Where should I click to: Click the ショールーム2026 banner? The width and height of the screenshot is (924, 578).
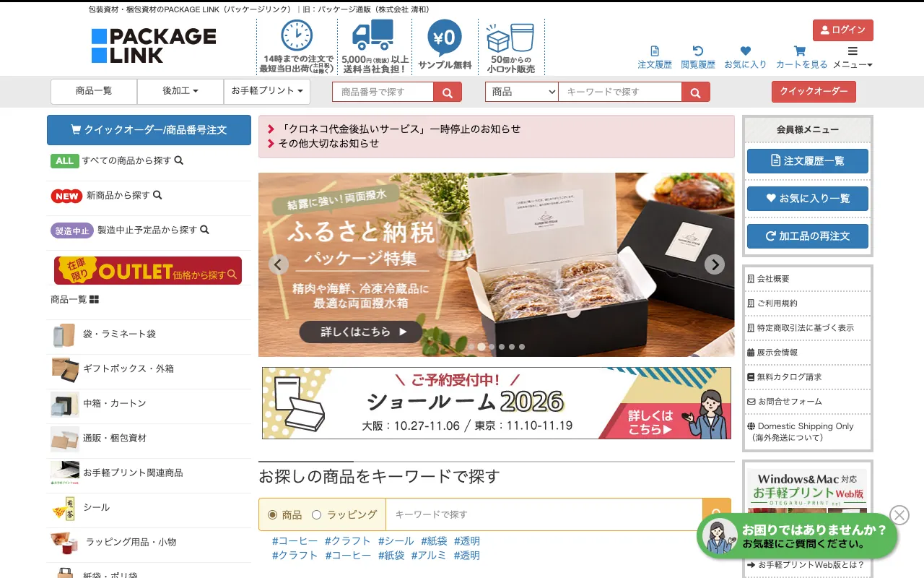click(x=497, y=403)
